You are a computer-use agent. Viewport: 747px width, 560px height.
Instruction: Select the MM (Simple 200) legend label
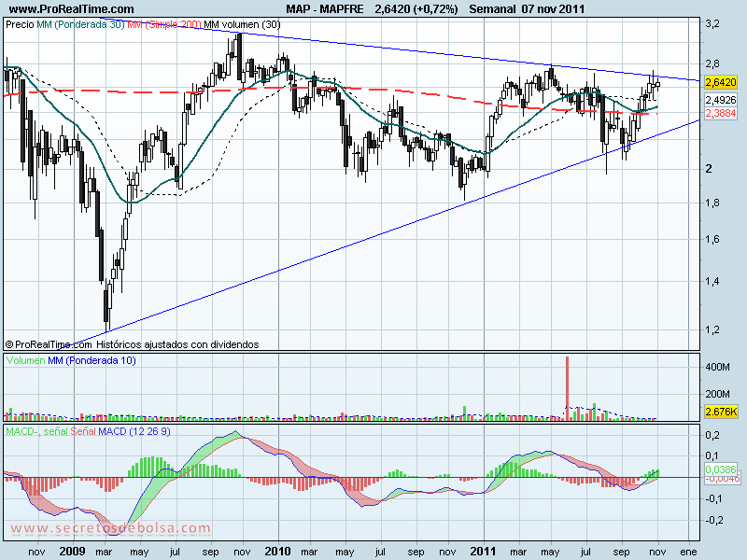(x=164, y=24)
